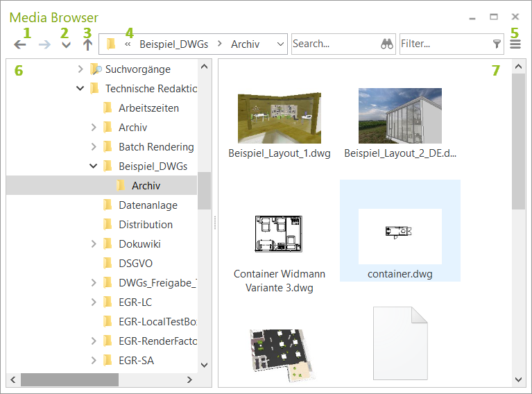
Task: Expand the DWGs_Freigabe folder
Action: [94, 283]
